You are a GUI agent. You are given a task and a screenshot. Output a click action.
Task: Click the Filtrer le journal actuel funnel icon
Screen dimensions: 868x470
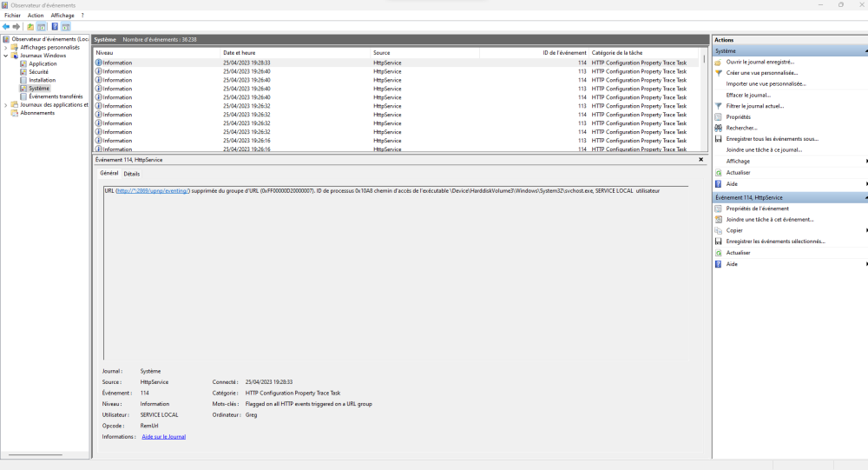click(x=719, y=106)
